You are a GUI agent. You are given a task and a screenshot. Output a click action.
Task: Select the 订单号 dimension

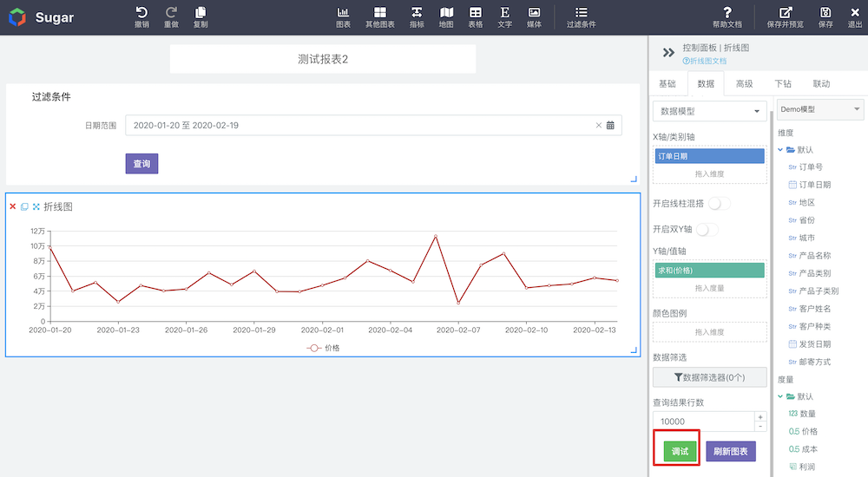811,167
